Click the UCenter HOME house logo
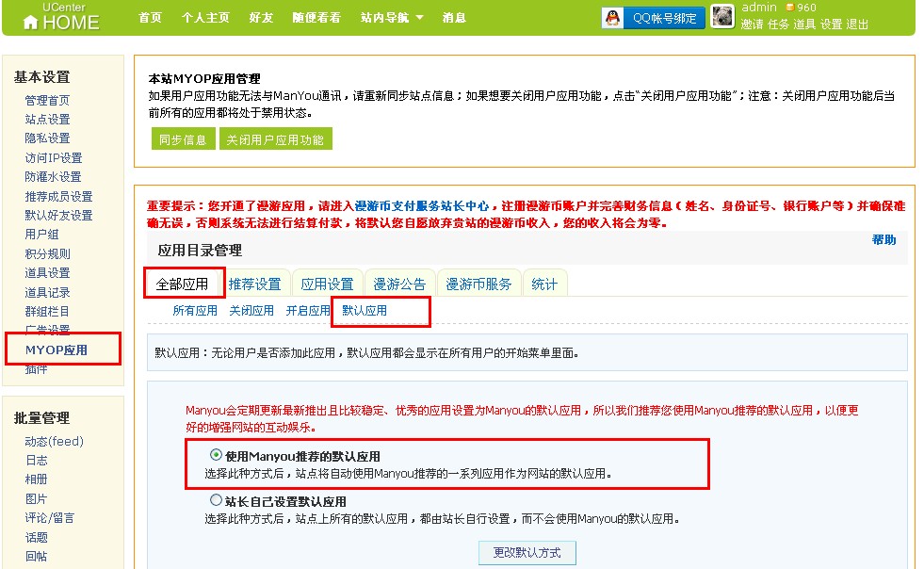 click(x=61, y=17)
